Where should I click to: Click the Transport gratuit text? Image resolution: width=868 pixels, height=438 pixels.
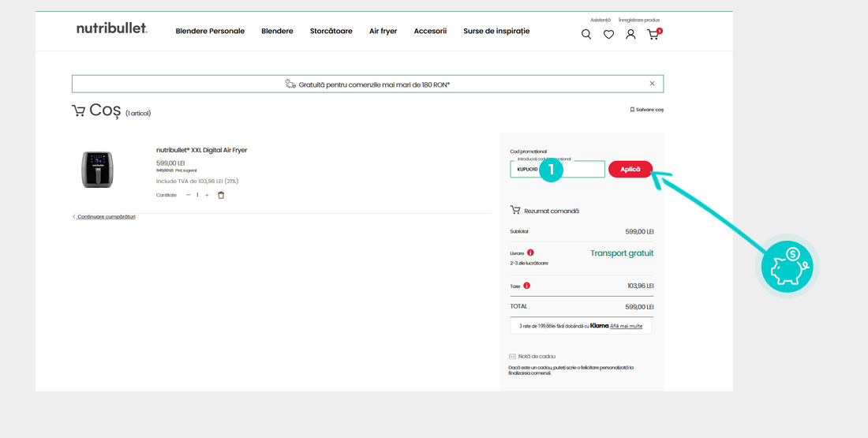[622, 253]
